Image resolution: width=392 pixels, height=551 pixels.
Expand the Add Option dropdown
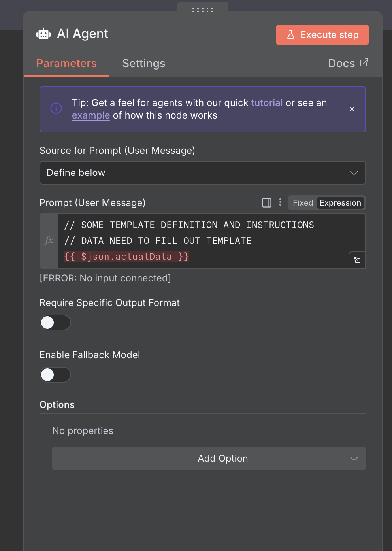[x=209, y=459]
